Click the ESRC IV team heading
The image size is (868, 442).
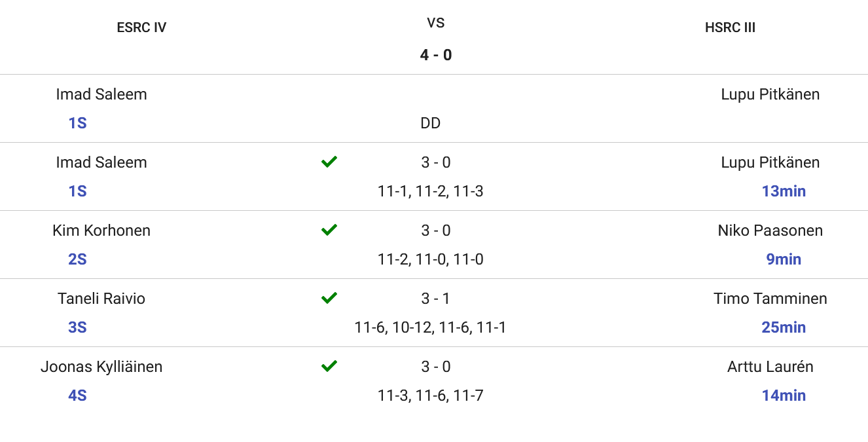(141, 28)
